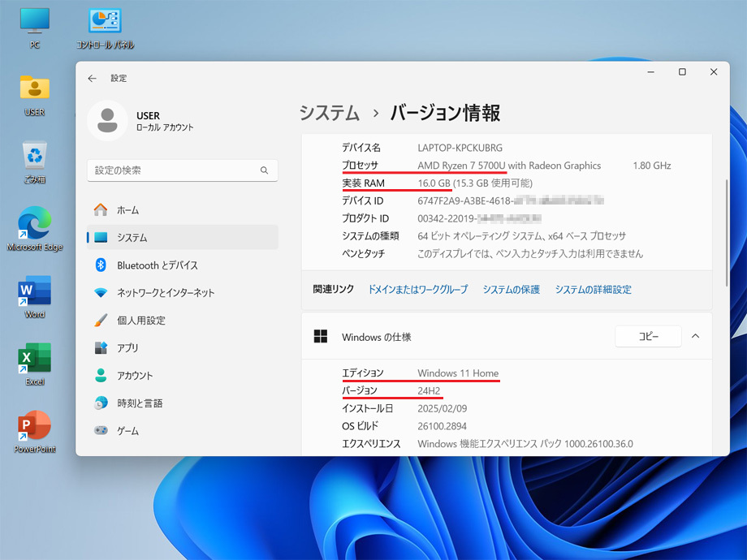Collapse the Windows の仕様 section chevron

[x=696, y=336]
